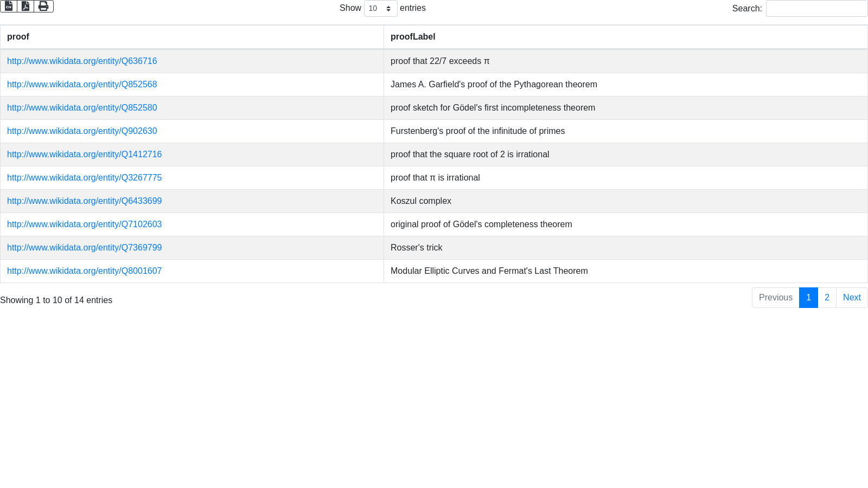This screenshot has height=488, width=868.
Task: Follow the Q7369799 Rosser's trick link
Action: (x=84, y=248)
